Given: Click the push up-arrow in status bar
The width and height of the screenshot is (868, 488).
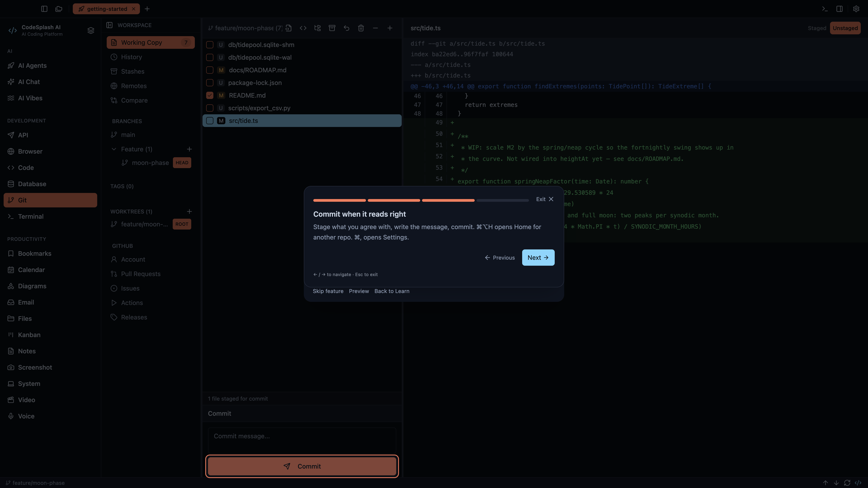Looking at the screenshot, I should pyautogui.click(x=826, y=483).
